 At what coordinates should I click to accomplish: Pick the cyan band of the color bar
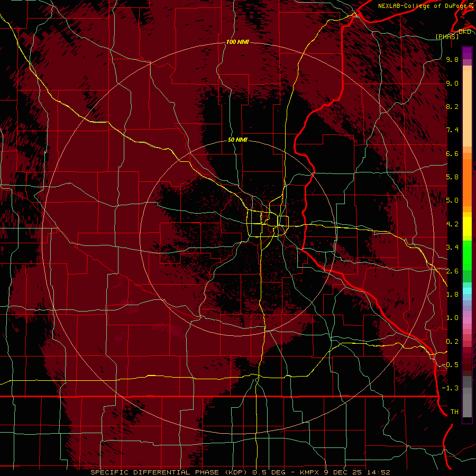click(467, 291)
